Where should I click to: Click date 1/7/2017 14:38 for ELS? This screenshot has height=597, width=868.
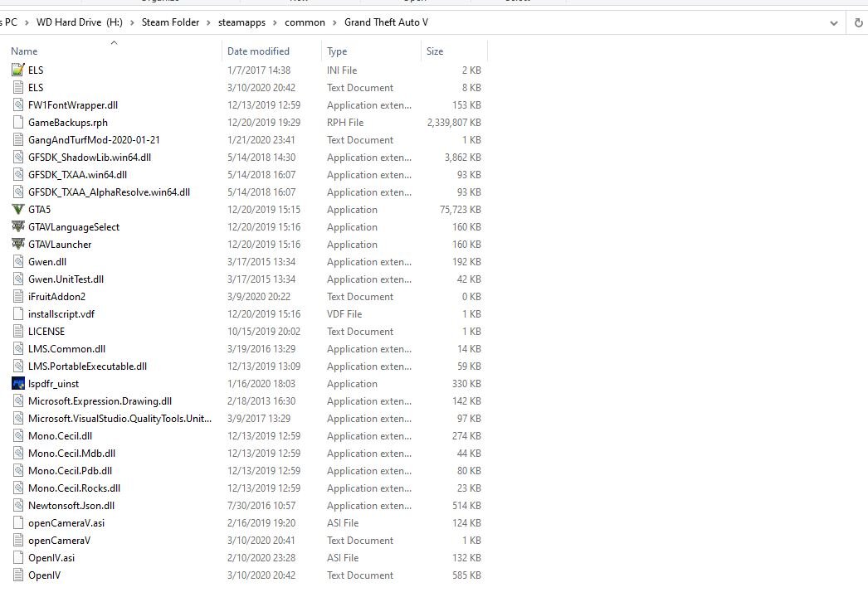259,70
